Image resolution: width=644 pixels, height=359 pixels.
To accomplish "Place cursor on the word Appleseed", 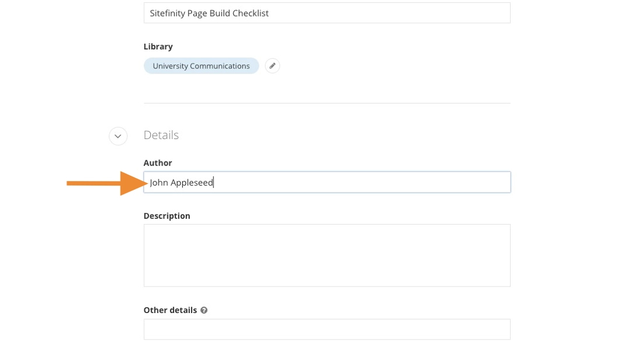I will pyautogui.click(x=192, y=183).
